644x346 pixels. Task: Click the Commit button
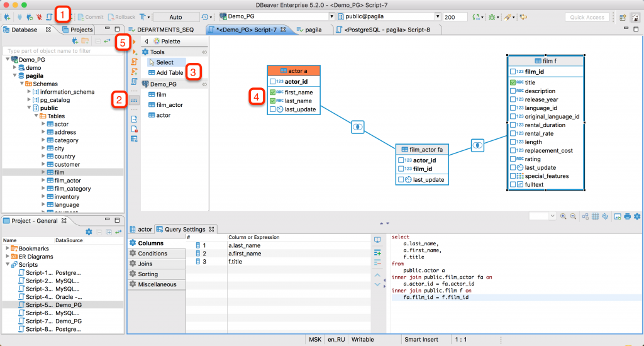pos(91,17)
